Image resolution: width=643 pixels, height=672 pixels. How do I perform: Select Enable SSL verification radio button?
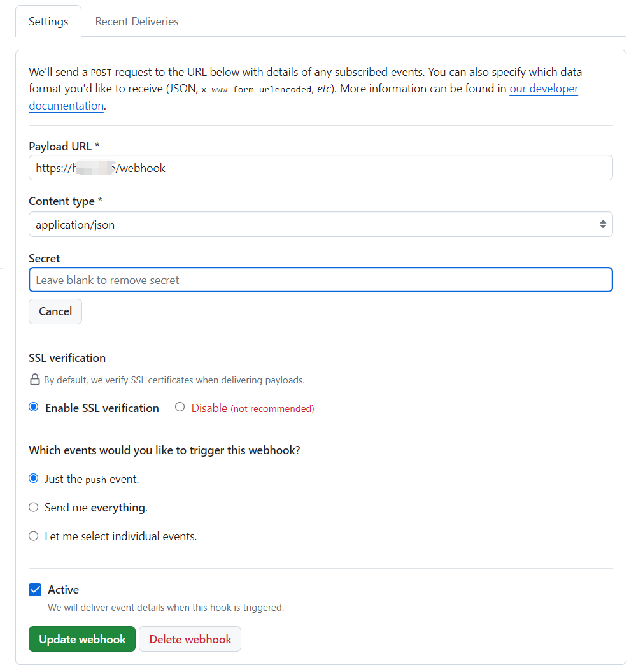34,408
